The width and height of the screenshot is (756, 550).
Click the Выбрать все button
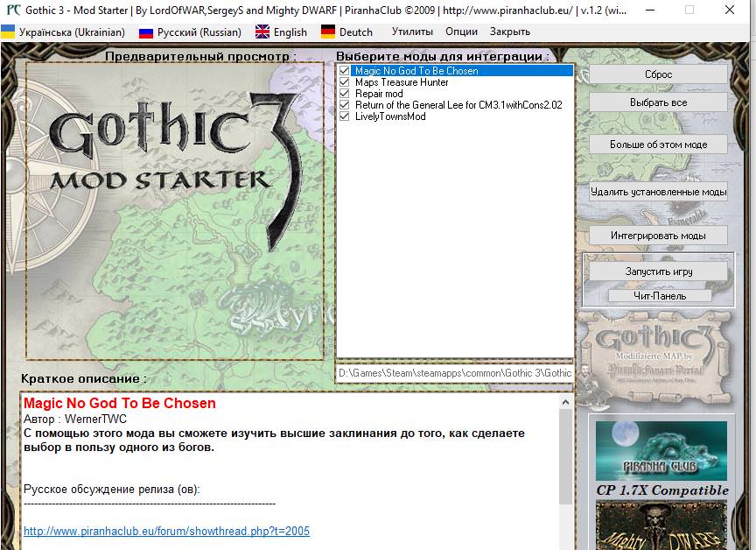click(x=658, y=102)
